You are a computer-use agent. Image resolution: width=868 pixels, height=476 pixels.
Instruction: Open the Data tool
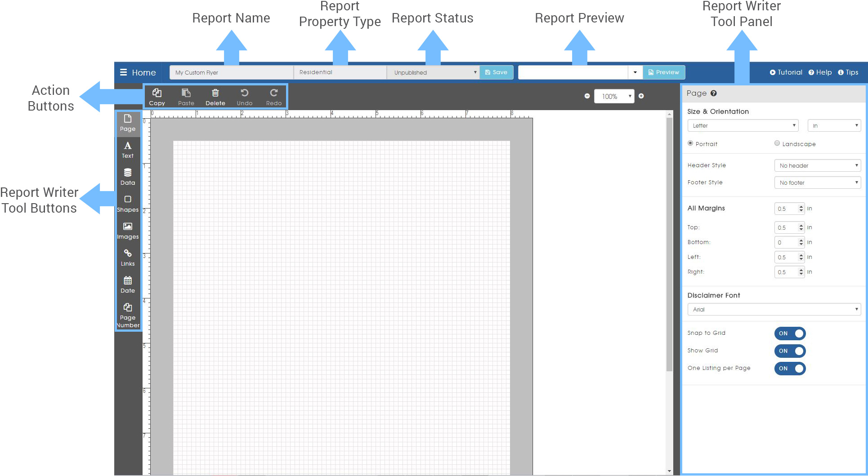(x=128, y=176)
